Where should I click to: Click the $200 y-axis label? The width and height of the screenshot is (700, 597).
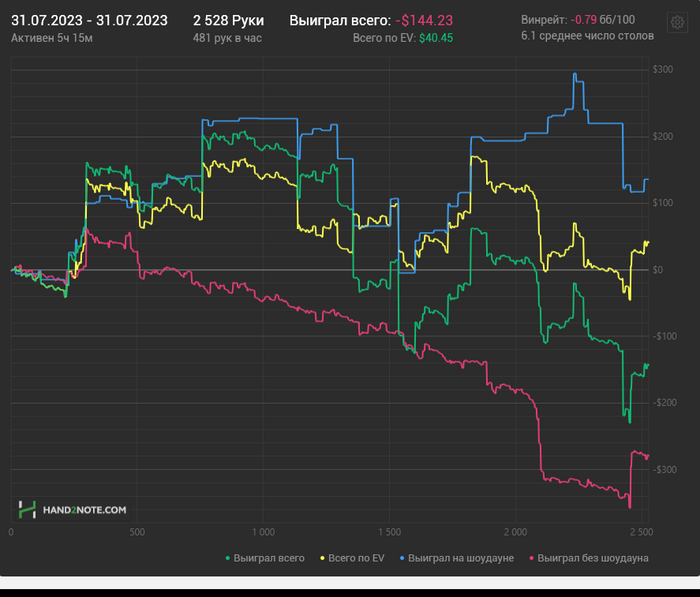[x=662, y=137]
